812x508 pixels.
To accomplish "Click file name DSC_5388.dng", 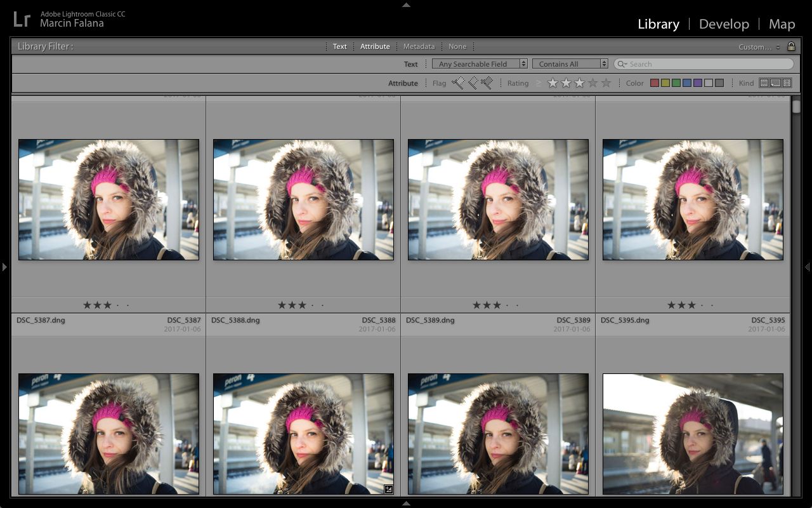I will [235, 320].
